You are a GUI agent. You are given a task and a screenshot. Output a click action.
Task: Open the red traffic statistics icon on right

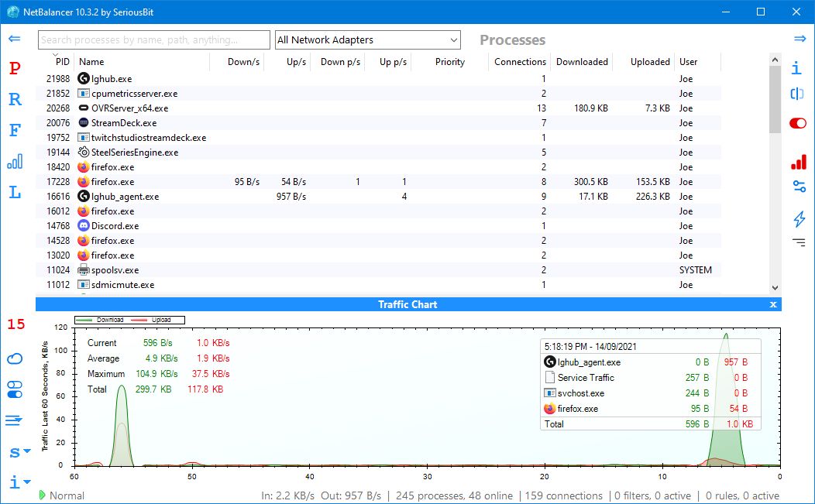(799, 162)
